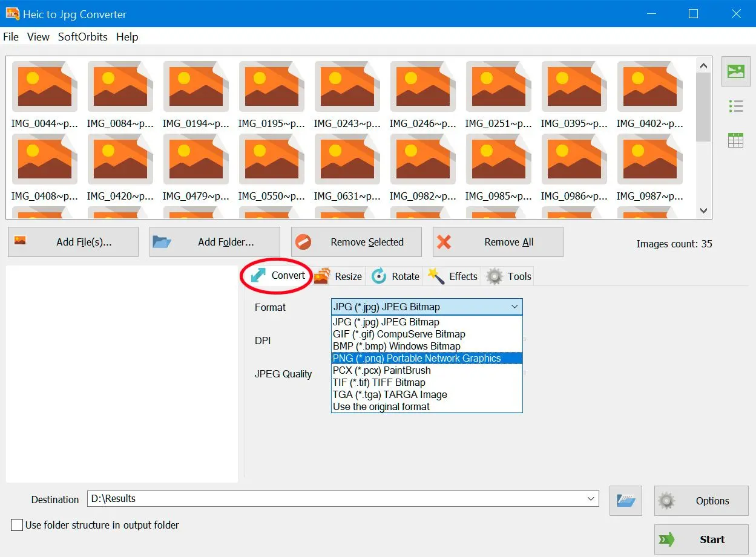Switch to list view icon

tap(735, 107)
